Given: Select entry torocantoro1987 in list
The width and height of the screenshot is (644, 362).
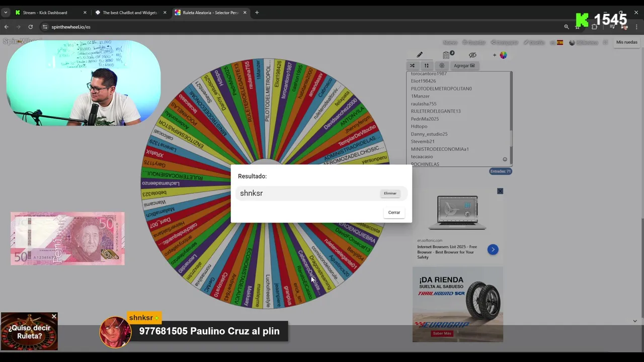Looking at the screenshot, I should click(429, 73).
